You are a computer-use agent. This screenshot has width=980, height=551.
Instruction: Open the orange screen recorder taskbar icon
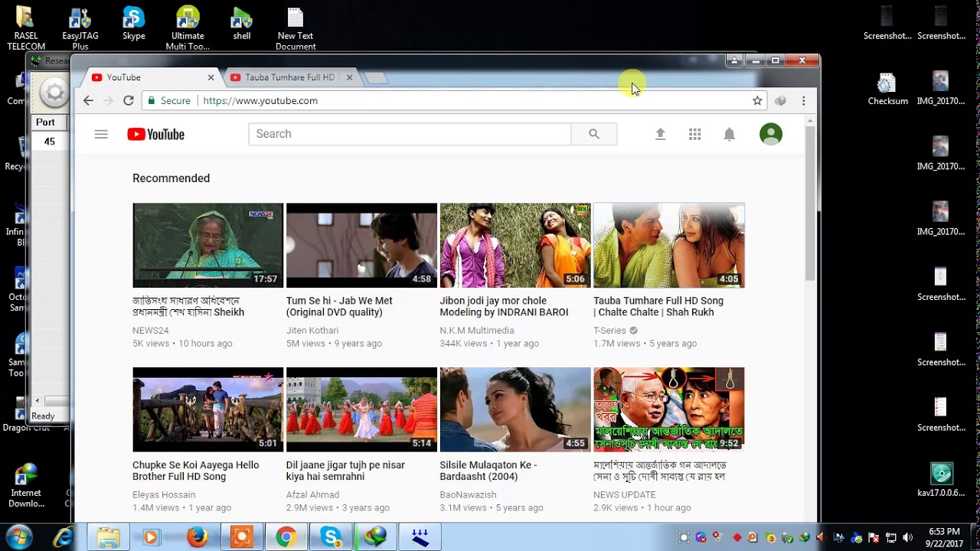[x=242, y=538]
